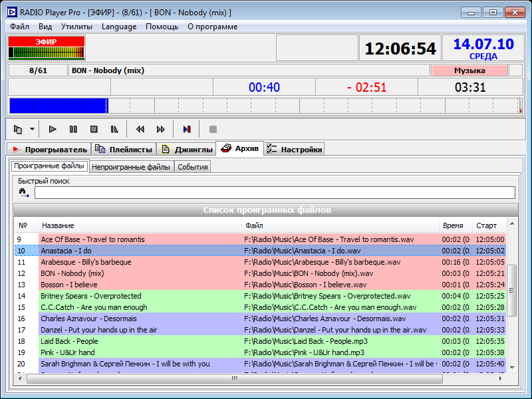Image resolution: width=532 pixels, height=399 pixels.
Task: Skip to next track with the blue-red icon
Action: click(x=187, y=129)
